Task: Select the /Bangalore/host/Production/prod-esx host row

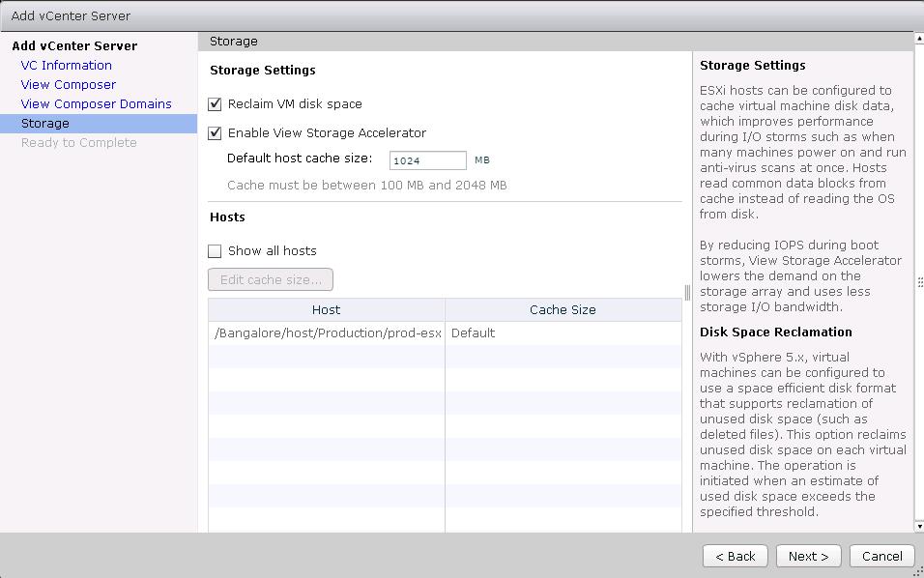Action: coord(328,333)
